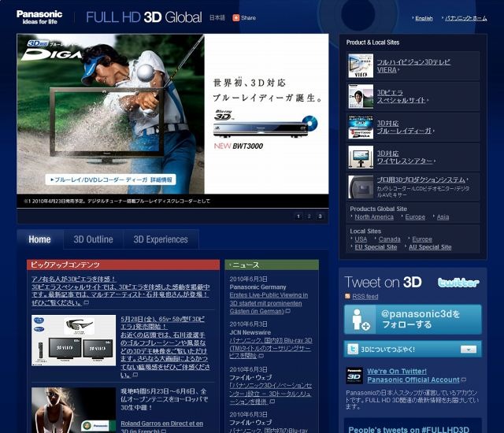Click the FULL HD 3D Global title

point(144,17)
